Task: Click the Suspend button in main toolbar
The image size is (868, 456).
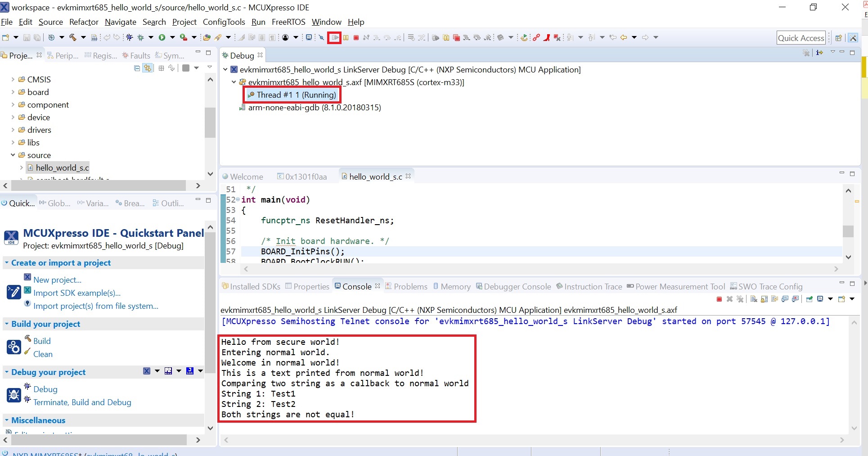Action: pyautogui.click(x=346, y=37)
